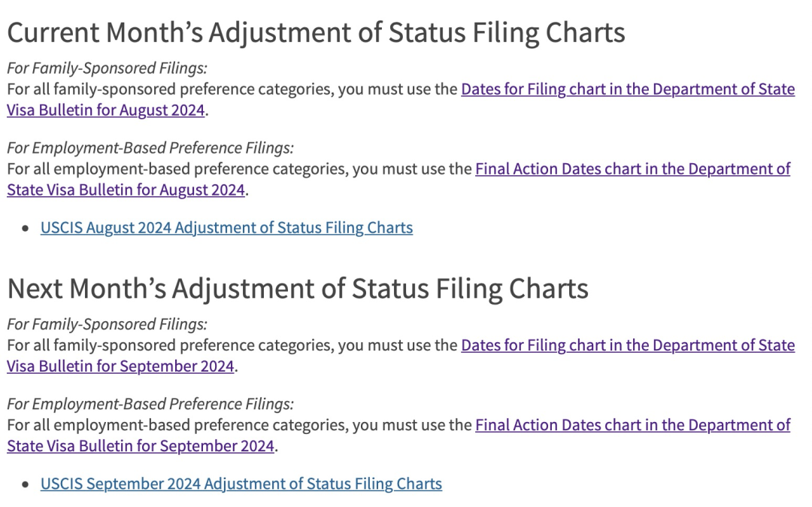
Task: Open the August 2024 Final Action Dates chart link
Action: [632, 169]
